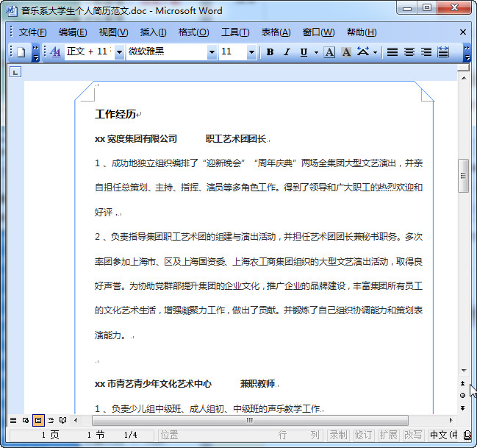Apply character border to text
Image resolution: width=477 pixels, height=448 pixels.
(329, 52)
